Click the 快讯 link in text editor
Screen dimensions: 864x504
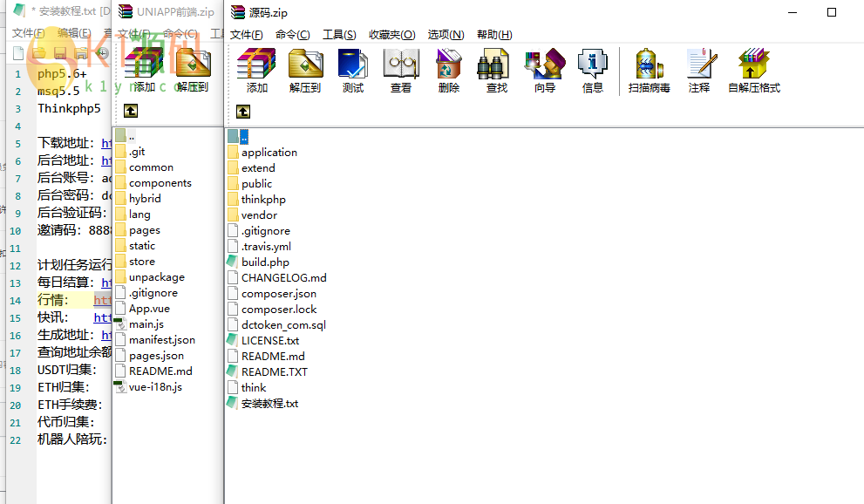(x=103, y=317)
